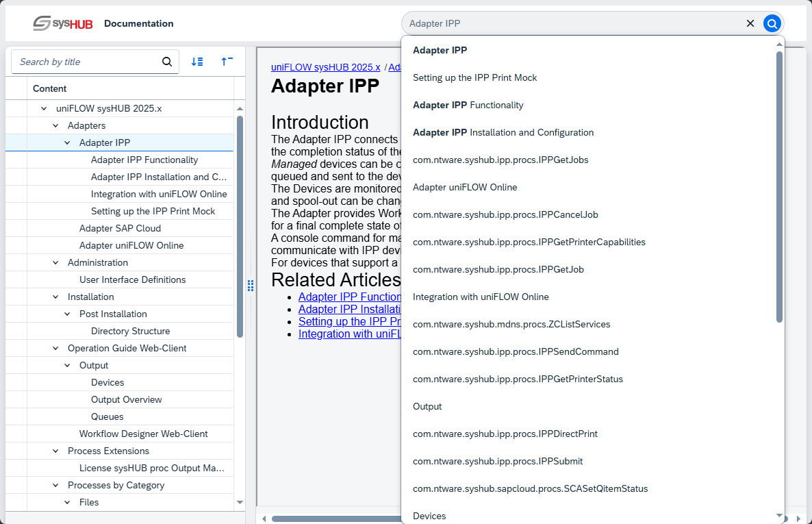Choose the SCASetQitemStatus suggestion
812x524 pixels.
click(x=589, y=489)
